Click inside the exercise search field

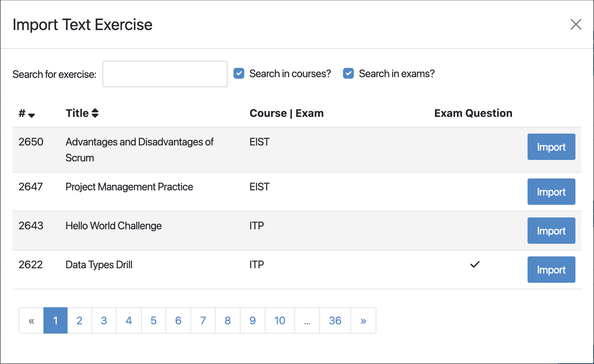pyautogui.click(x=165, y=74)
